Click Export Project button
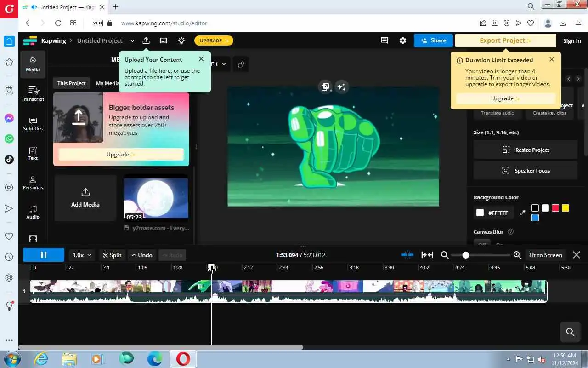Image resolution: width=588 pixels, height=368 pixels. 505,40
